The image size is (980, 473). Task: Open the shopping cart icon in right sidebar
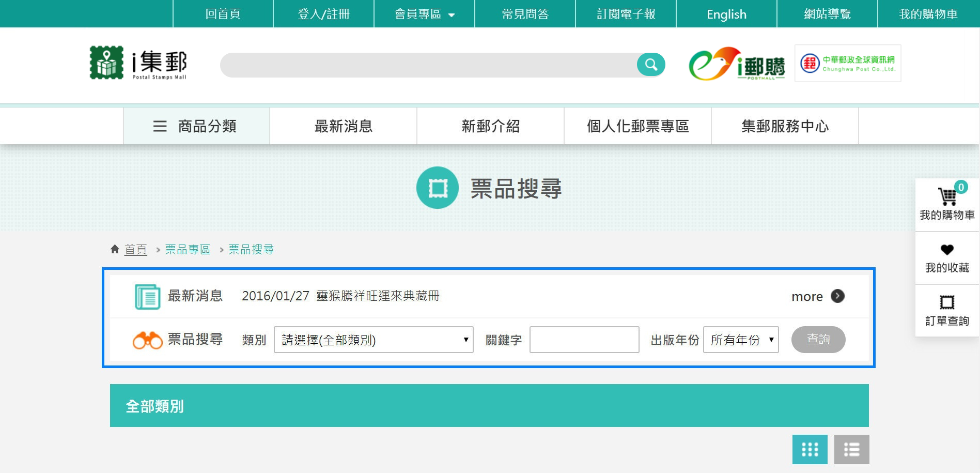click(947, 195)
